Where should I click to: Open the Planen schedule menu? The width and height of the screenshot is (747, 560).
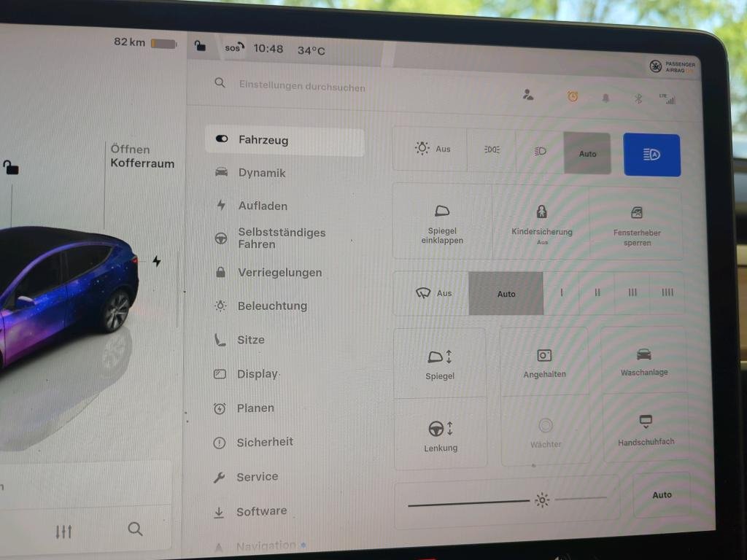pyautogui.click(x=244, y=408)
